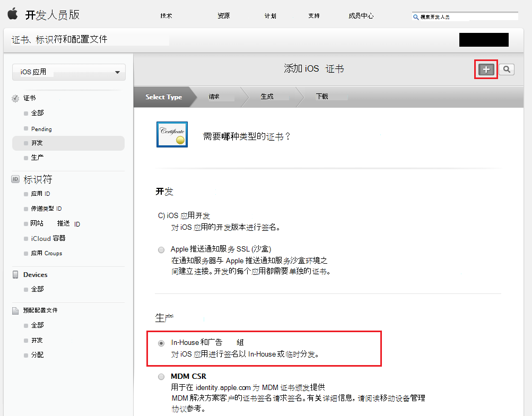Click the 添加 iOS 证书 header text
Screen dimensions: 532x416
coord(314,69)
